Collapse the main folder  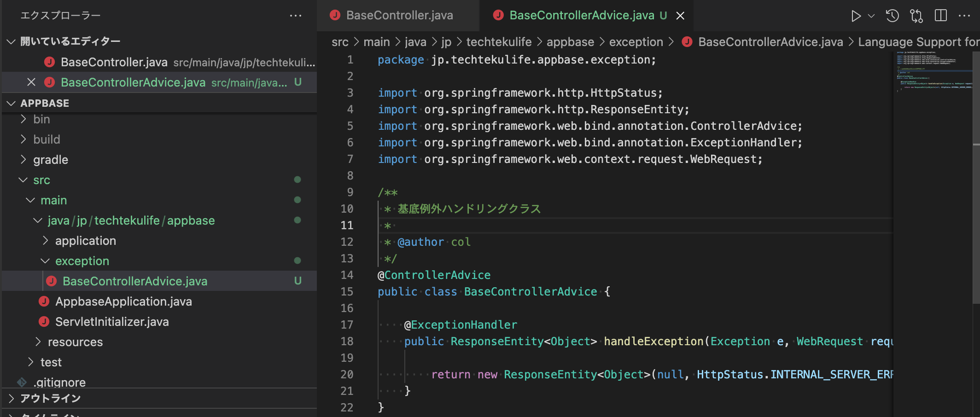[x=159, y=200]
